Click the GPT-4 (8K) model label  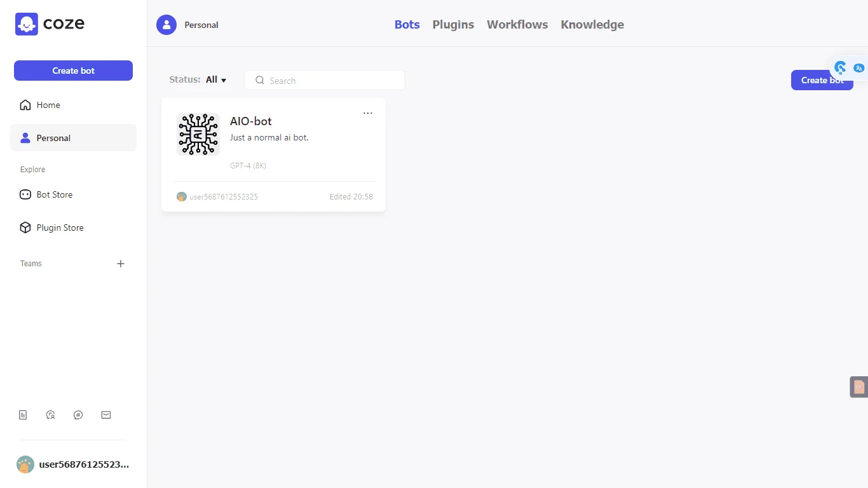[x=248, y=166]
